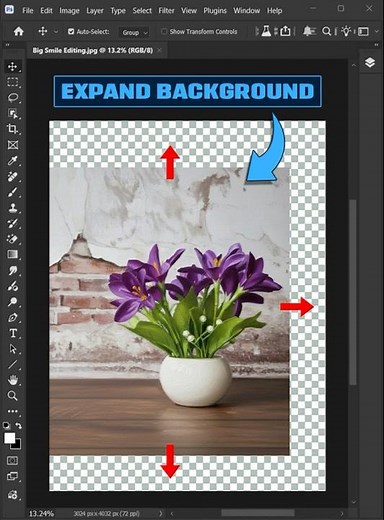Open the Discover lightbulb panel
This screenshot has height=520, width=384.
pyautogui.click(x=346, y=31)
